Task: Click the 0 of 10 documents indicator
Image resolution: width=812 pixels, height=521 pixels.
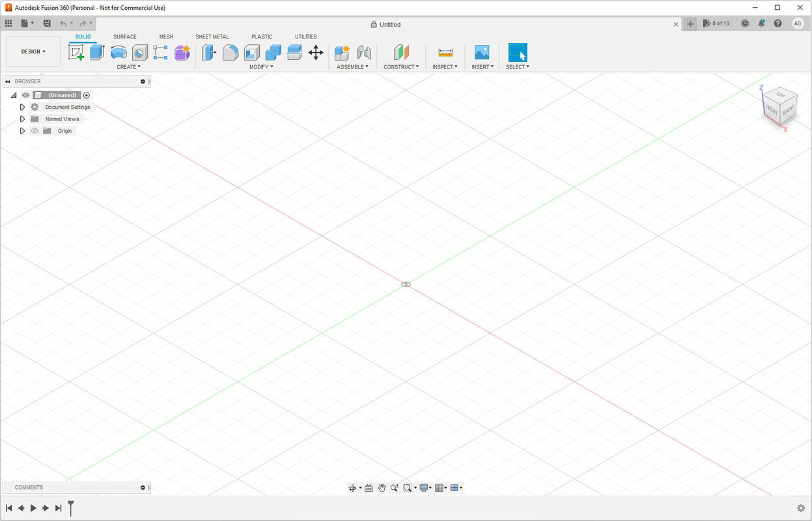Action: tap(716, 23)
